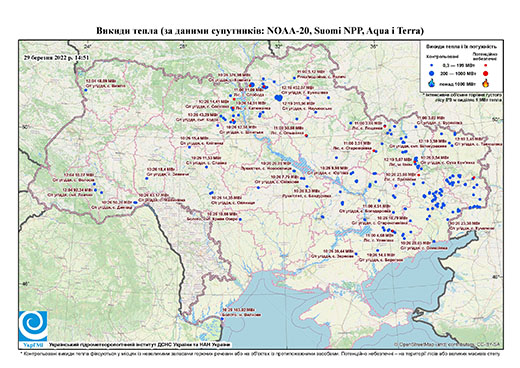This screenshot has width=520, height=368.
Task: Click the 24° longitude grid label
Action: pyautogui.click(x=88, y=46)
